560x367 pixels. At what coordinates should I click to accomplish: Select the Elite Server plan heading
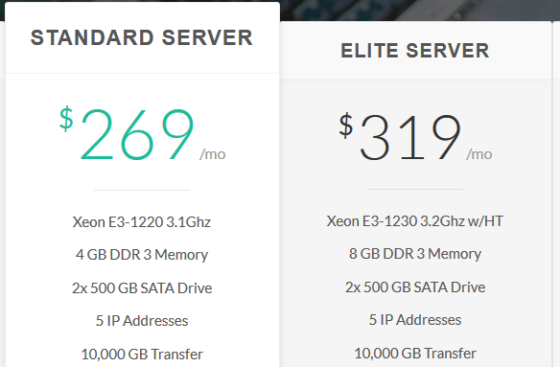(415, 51)
